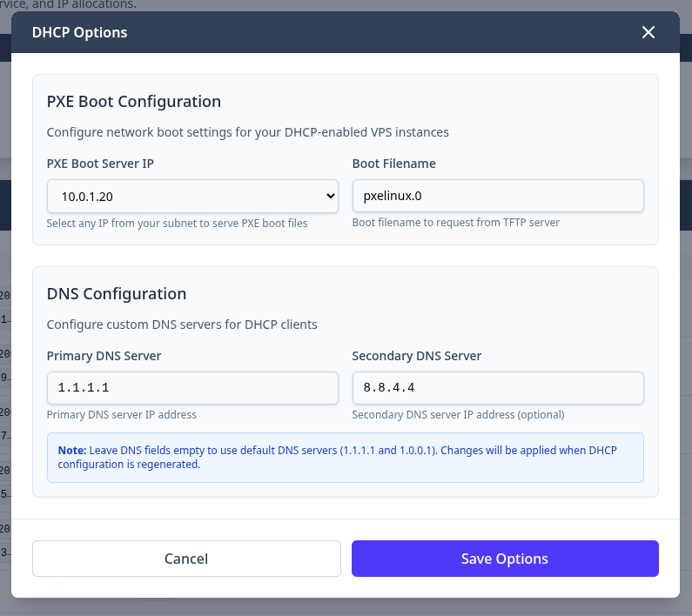This screenshot has height=616, width=692.
Task: Click into the Primary DNS Server input
Action: [191, 388]
